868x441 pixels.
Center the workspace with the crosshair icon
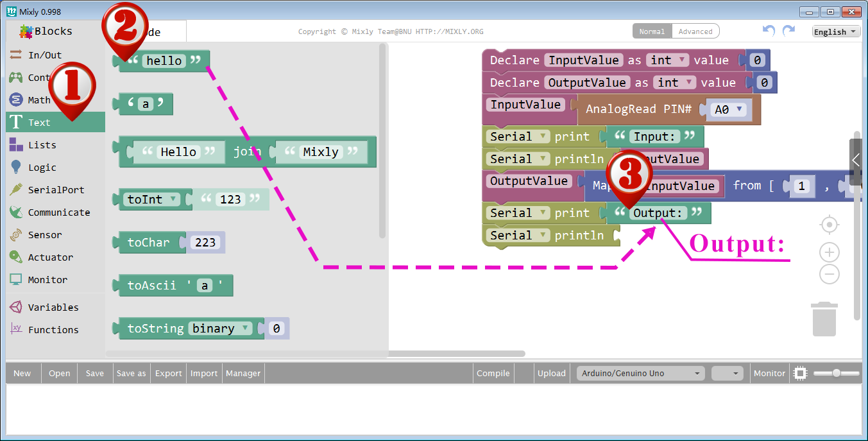tap(830, 225)
